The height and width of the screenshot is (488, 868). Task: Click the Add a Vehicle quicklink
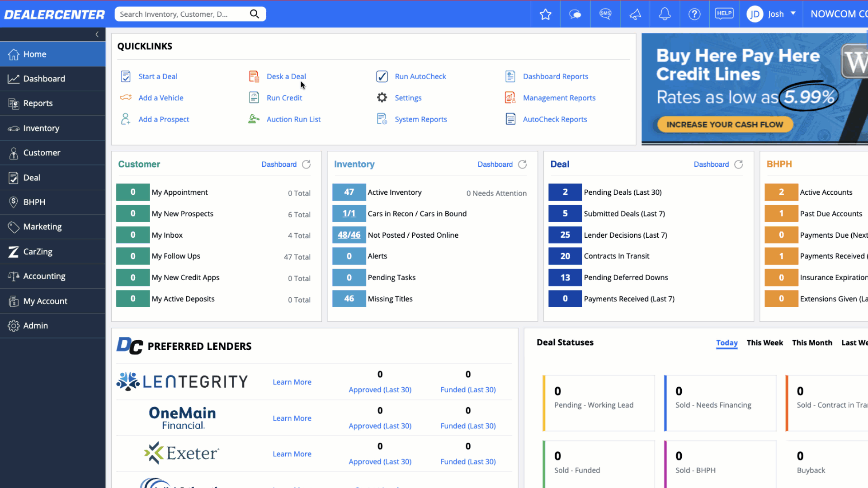coord(161,98)
